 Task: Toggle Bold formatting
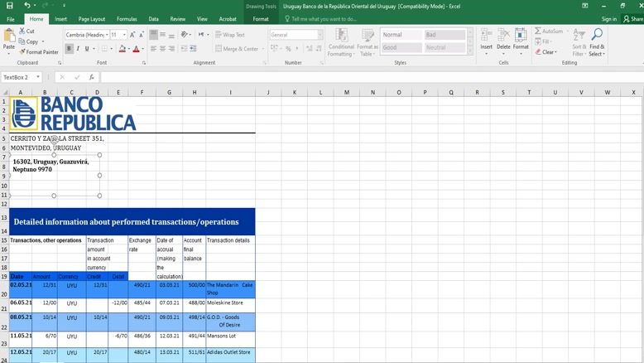click(x=69, y=49)
